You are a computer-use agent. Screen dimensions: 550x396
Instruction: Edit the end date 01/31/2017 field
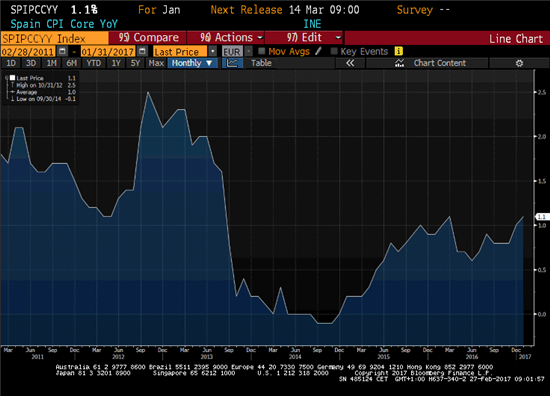[108, 52]
